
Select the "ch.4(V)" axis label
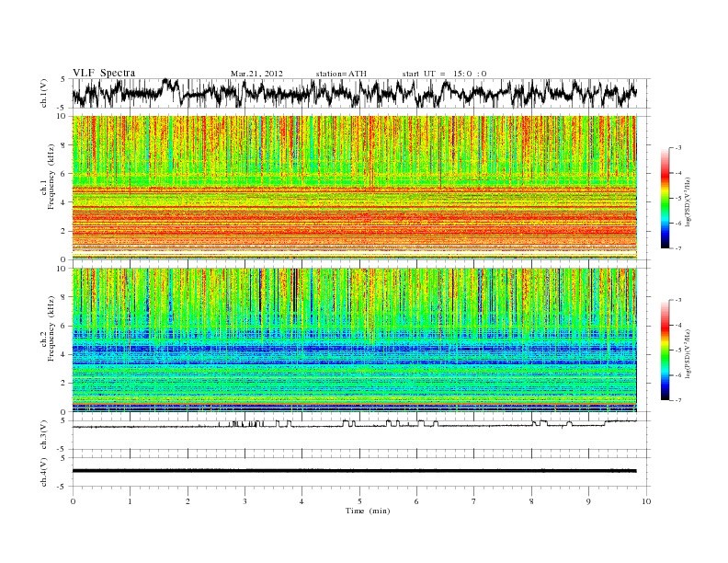tap(43, 472)
